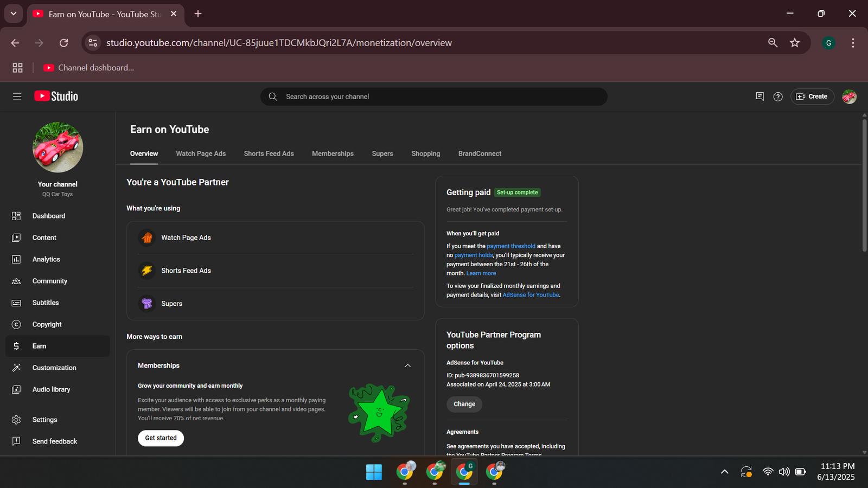
Task: Open the payment holds link
Action: pos(474,255)
